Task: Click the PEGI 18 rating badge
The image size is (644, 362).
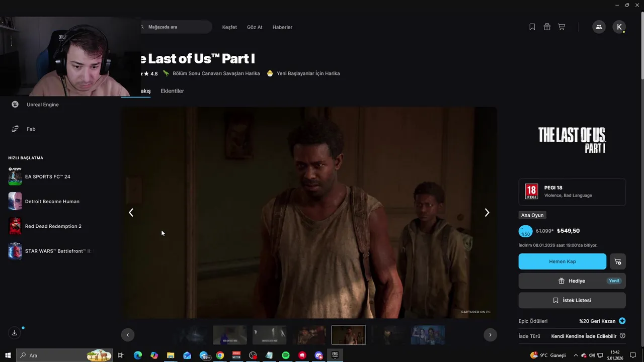Action: click(x=531, y=192)
